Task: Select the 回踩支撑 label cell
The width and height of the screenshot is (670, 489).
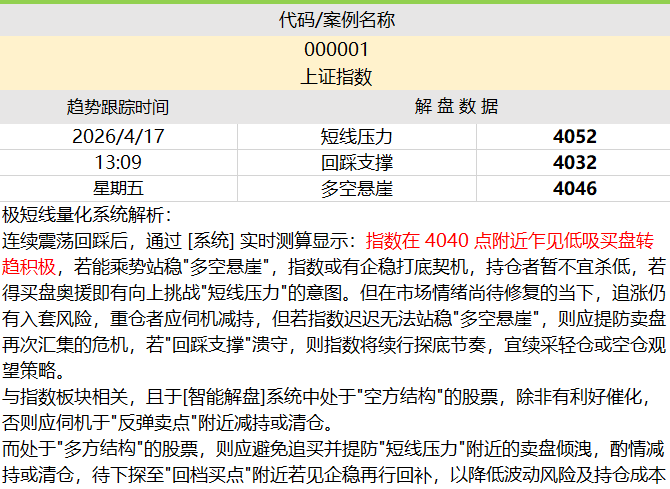Action: (357, 162)
